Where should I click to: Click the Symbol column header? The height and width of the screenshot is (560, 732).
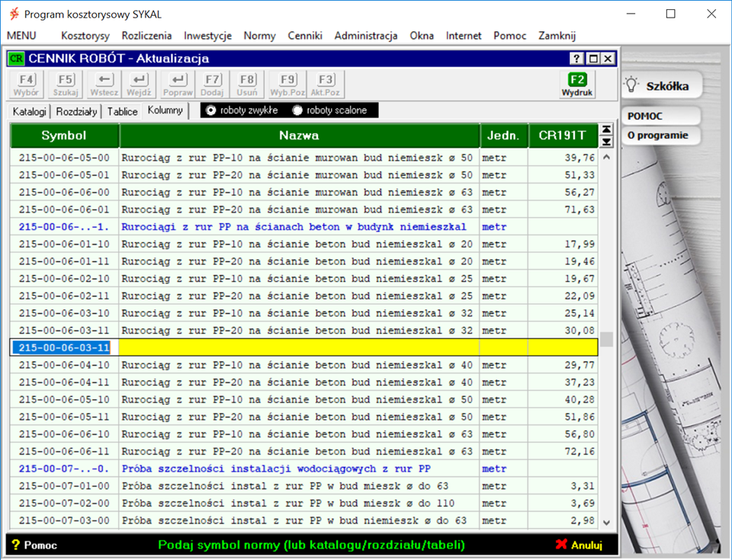coord(64,136)
